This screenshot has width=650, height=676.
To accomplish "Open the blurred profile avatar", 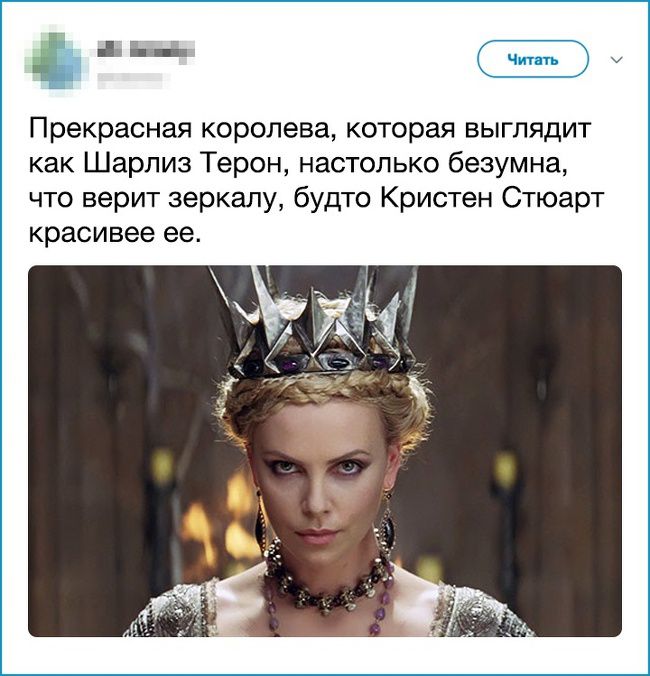I will [56, 60].
